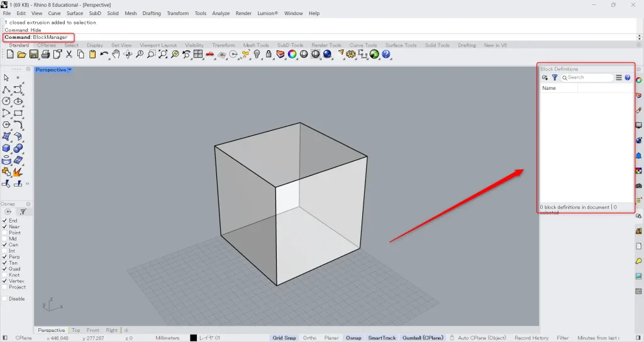Click the Undo arrow icon
This screenshot has width=644, height=342.
click(x=104, y=55)
